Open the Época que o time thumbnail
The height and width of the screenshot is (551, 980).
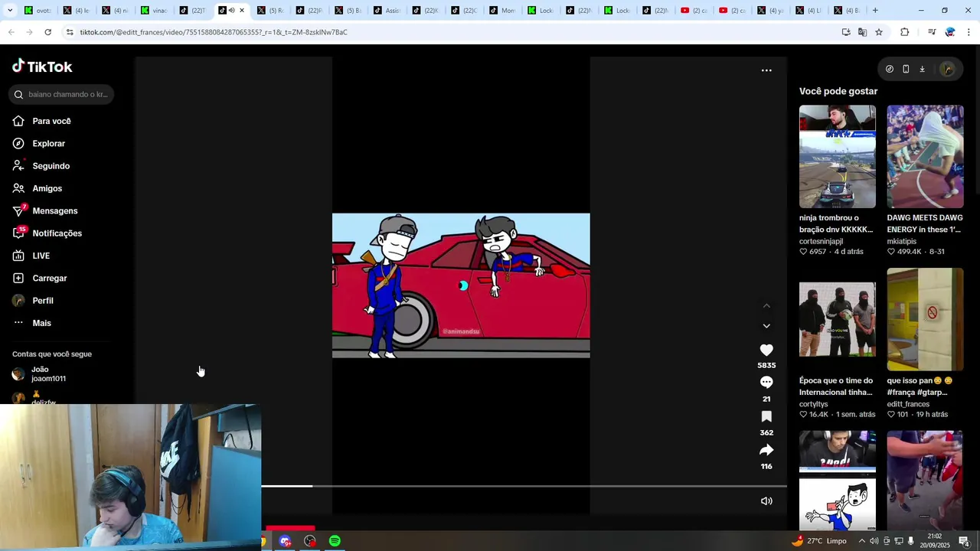coord(838,320)
